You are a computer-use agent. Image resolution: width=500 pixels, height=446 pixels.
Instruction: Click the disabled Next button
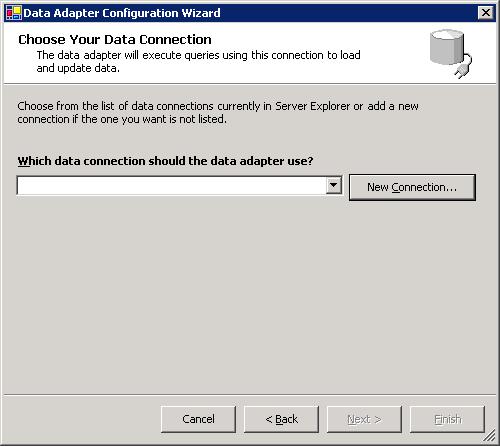click(x=364, y=419)
